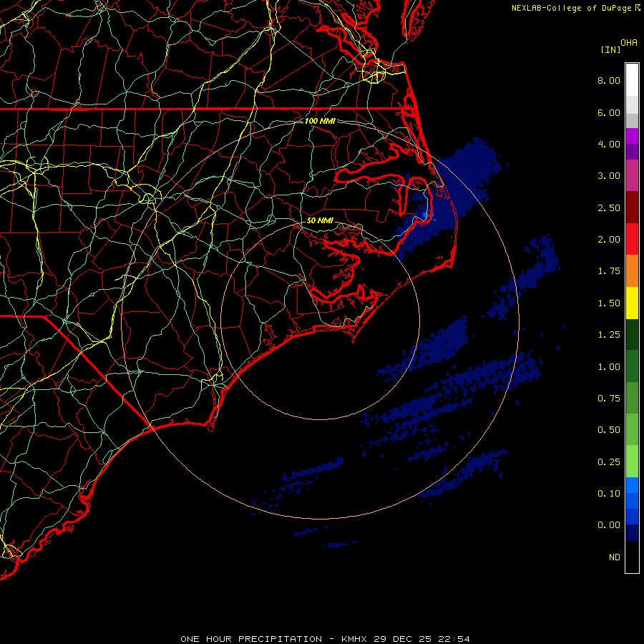Click the ND legend label
Screen dimensions: 644x644
(x=615, y=557)
